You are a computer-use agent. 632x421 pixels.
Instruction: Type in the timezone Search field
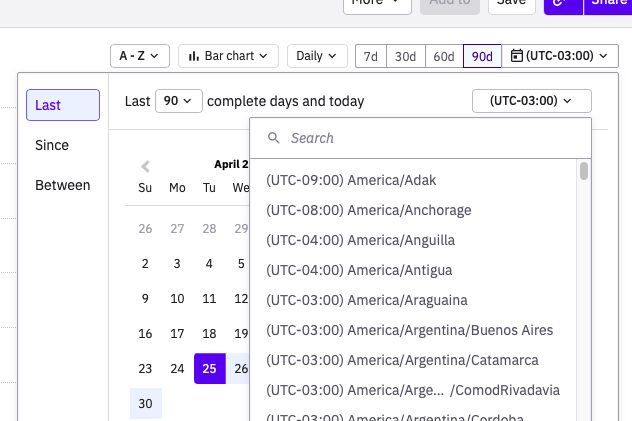pos(430,138)
